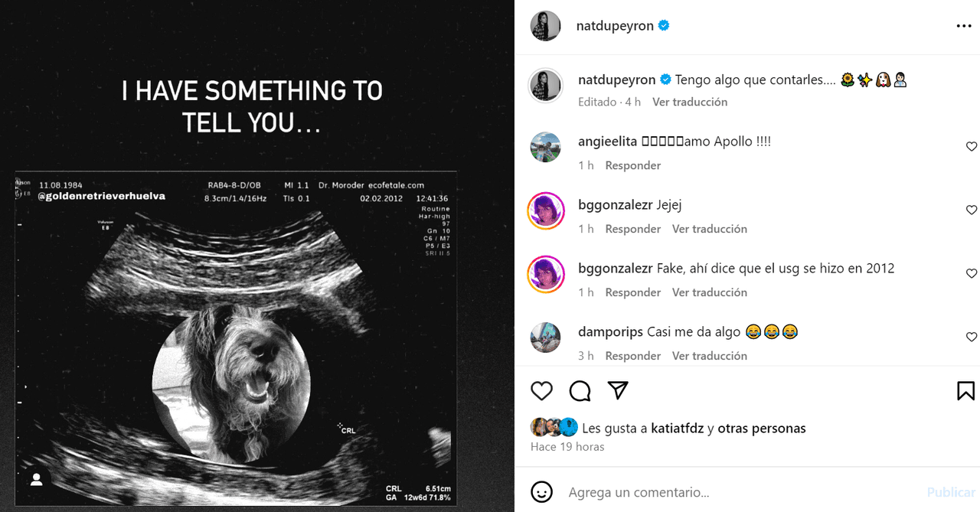Viewport: 980px width, 512px height.
Task: Open the comment icon below the post
Action: (x=580, y=390)
